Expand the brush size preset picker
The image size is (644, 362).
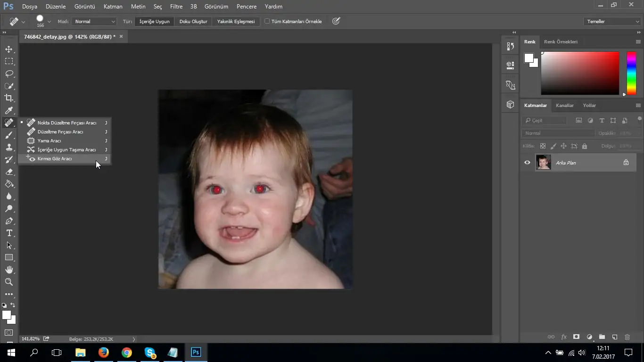coord(50,22)
